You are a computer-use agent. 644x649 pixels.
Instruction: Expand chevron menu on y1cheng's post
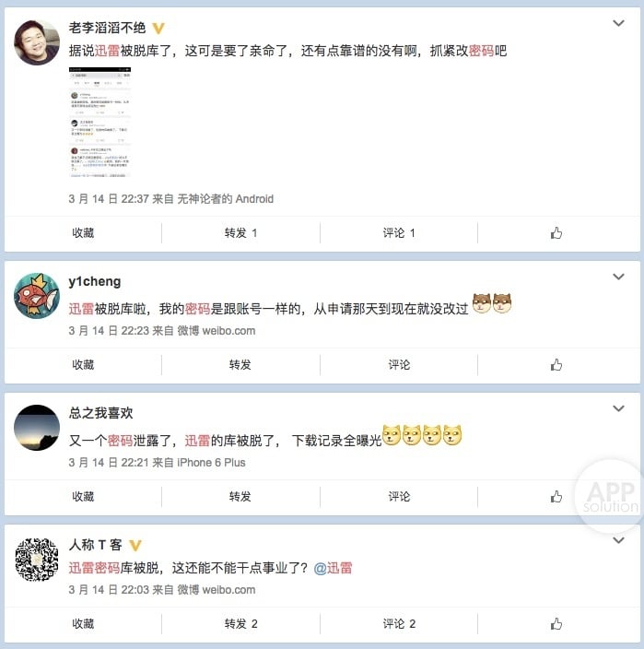pos(618,277)
